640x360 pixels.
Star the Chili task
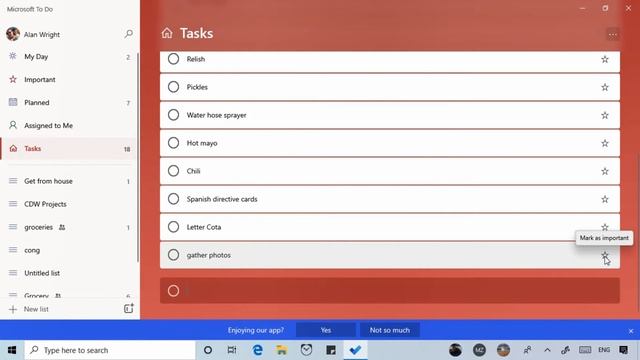click(605, 171)
